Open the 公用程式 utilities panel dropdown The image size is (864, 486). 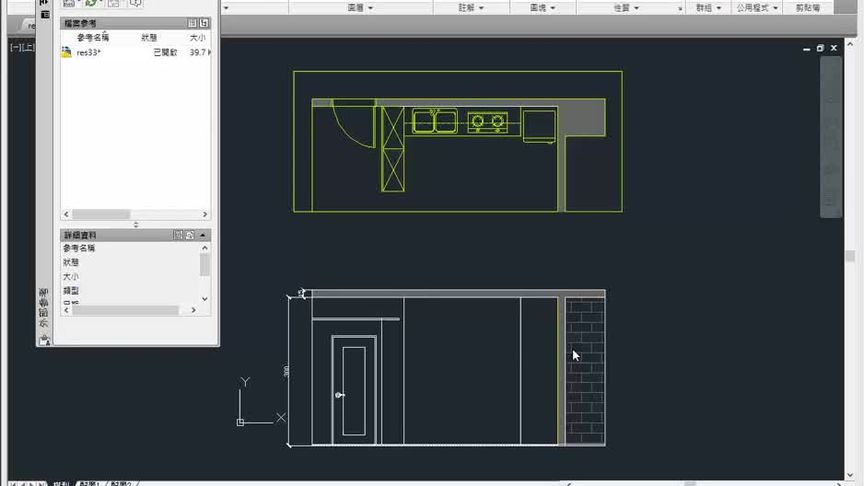pyautogui.click(x=757, y=8)
